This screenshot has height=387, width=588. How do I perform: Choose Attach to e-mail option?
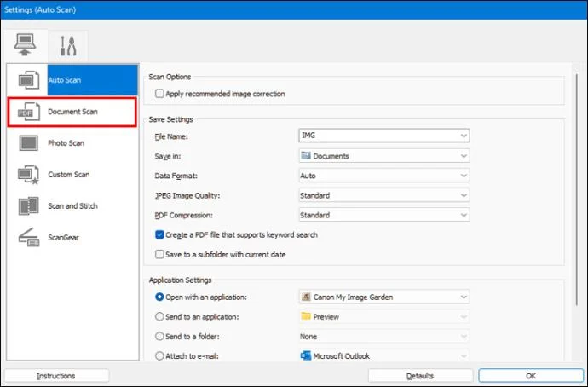[159, 355]
